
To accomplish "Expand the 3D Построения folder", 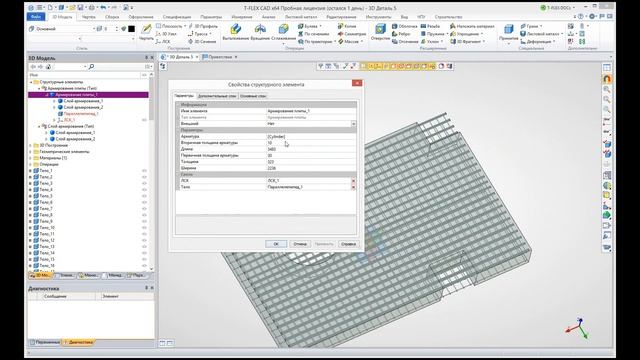I will pyautogui.click(x=31, y=145).
